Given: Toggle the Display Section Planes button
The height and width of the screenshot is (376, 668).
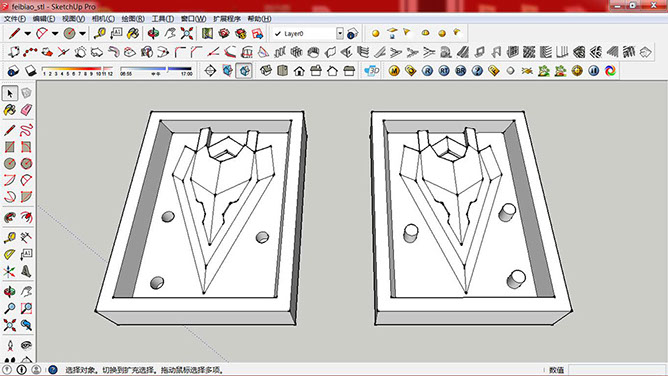Looking at the screenshot, I should [x=227, y=71].
